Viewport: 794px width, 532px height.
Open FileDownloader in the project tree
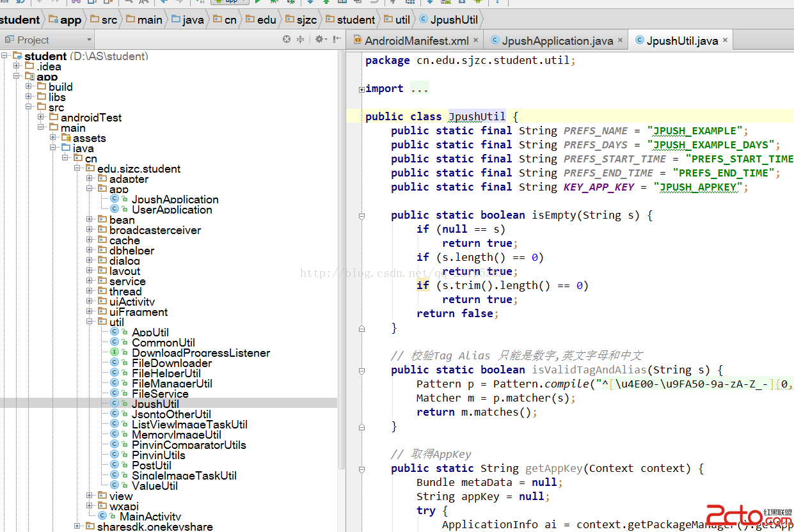tap(171, 363)
